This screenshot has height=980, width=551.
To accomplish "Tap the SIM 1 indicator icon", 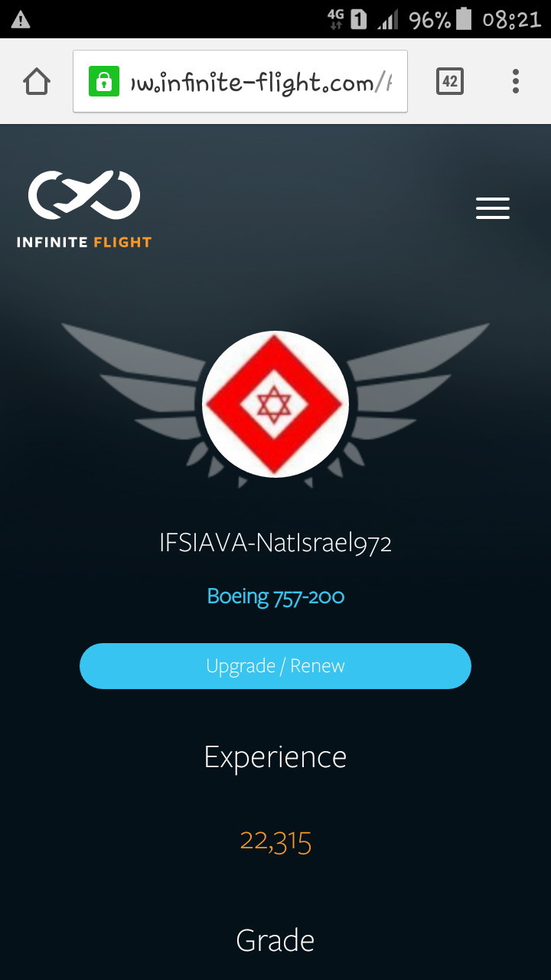I will 359,19.
